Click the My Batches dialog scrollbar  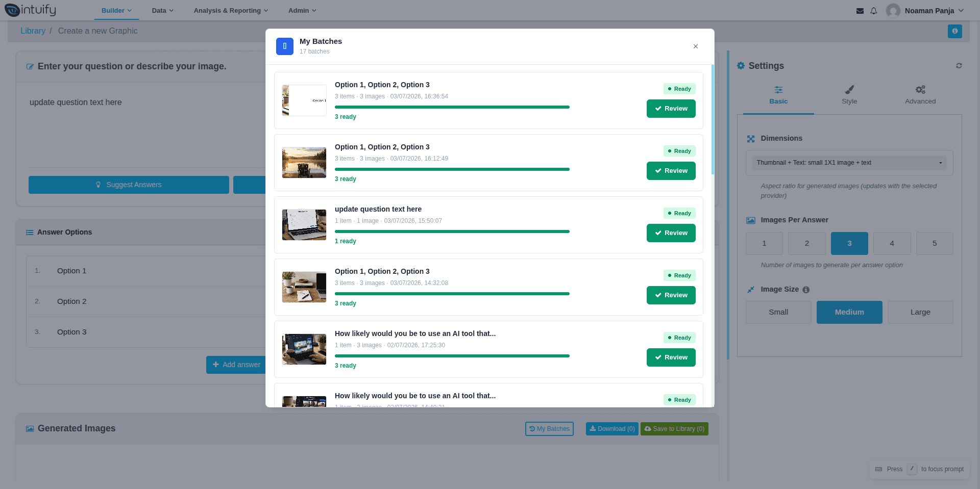(713, 120)
